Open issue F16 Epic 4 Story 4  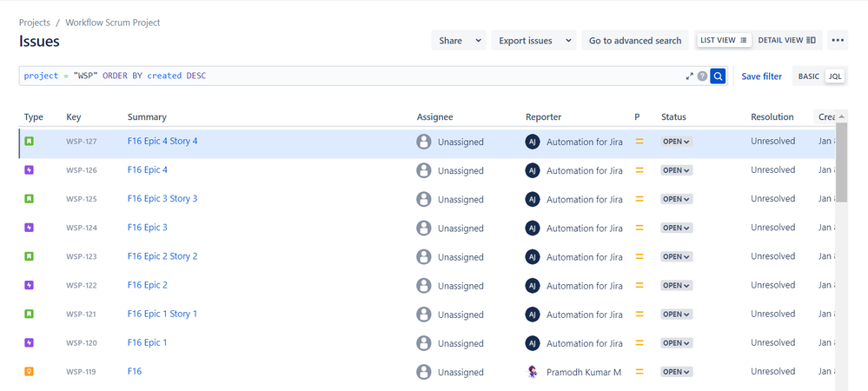click(162, 141)
